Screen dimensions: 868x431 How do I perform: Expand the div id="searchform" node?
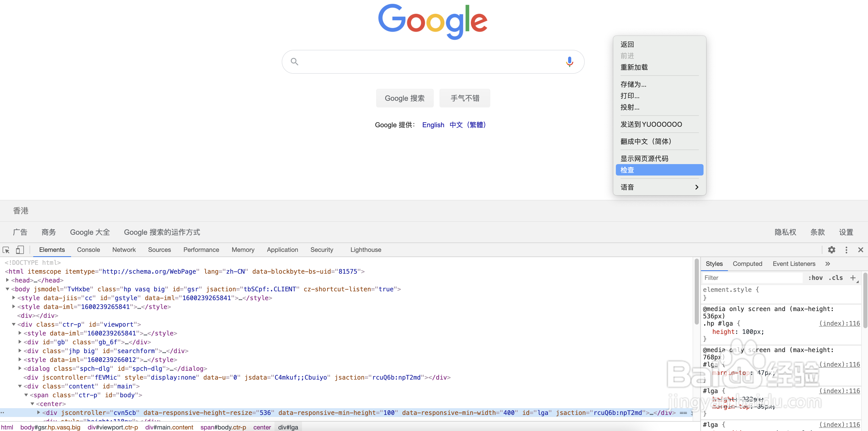coord(20,351)
